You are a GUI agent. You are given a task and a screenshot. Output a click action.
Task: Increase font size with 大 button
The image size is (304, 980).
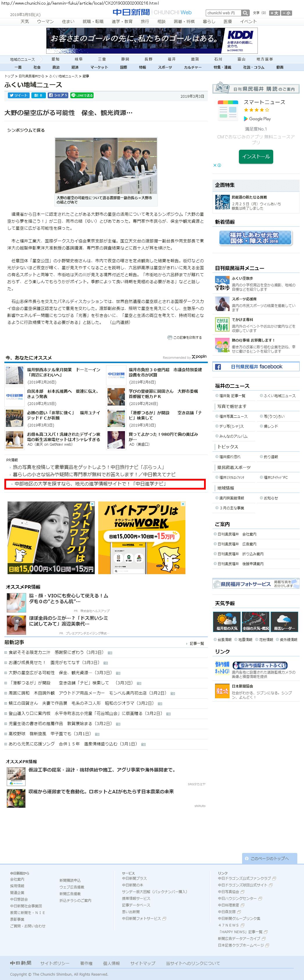click(274, 13)
